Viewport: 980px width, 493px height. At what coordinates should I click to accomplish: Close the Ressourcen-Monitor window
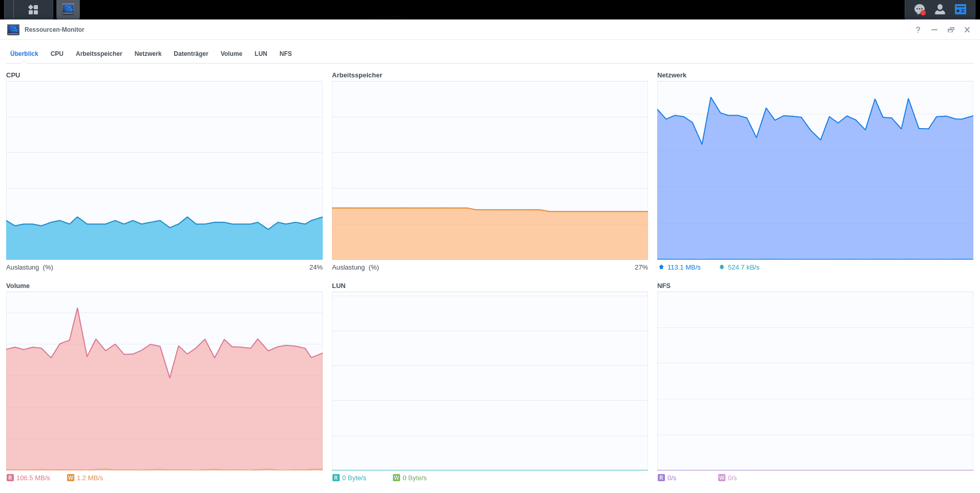click(x=967, y=30)
